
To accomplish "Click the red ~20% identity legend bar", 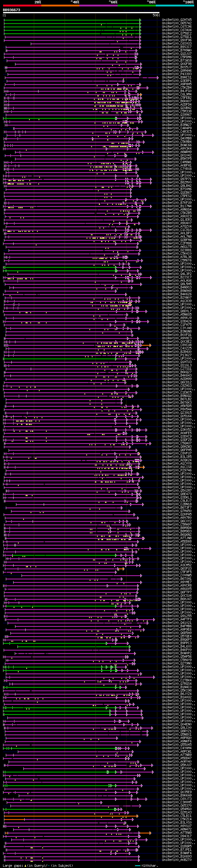I will [x=22, y=6].
